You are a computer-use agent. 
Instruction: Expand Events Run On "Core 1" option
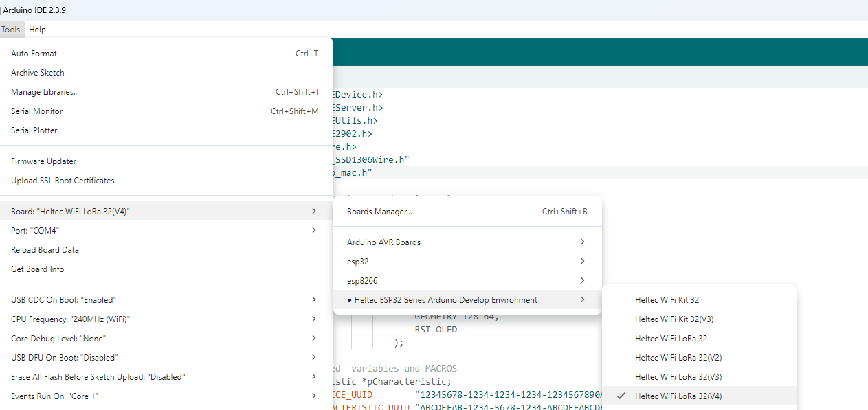click(166, 396)
